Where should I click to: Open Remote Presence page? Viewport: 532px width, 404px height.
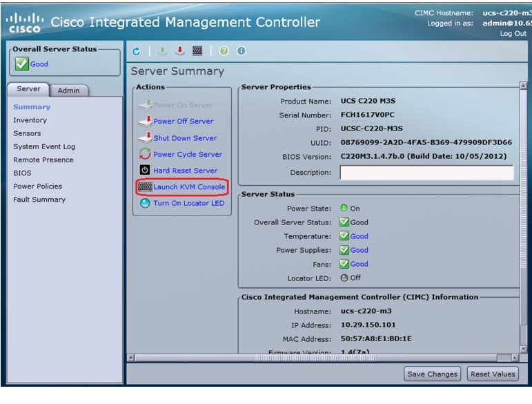tap(43, 160)
